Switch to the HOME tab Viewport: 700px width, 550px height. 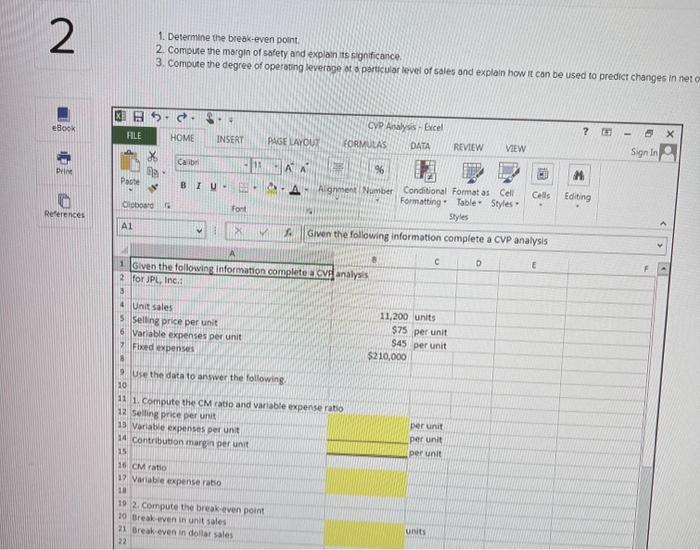pos(182,138)
